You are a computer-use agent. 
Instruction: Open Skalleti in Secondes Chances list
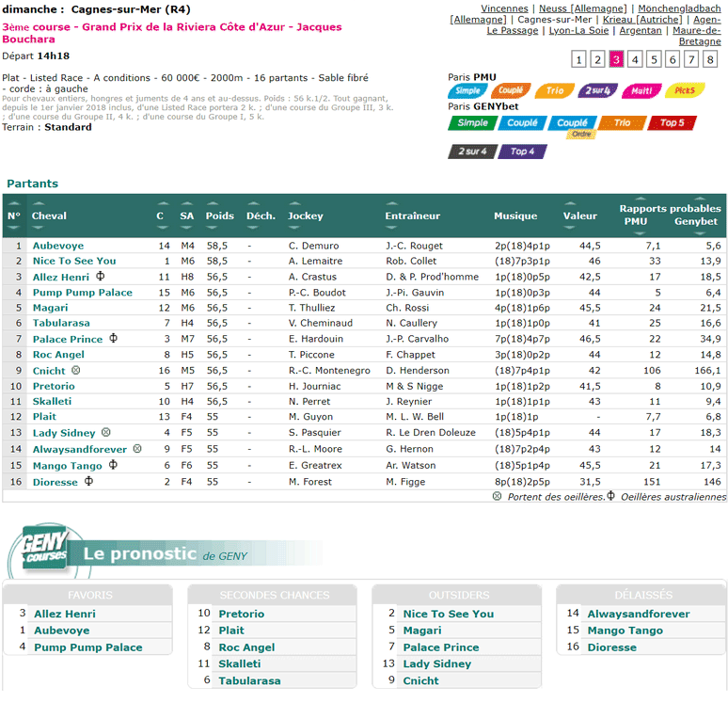[240, 664]
